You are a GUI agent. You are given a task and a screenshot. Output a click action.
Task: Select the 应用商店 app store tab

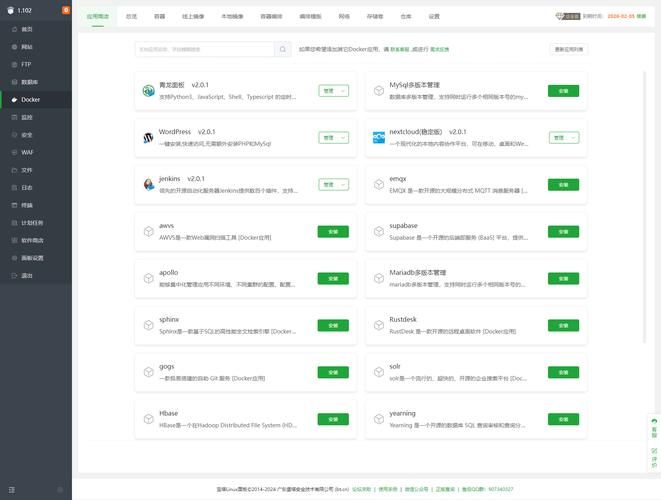coord(98,16)
